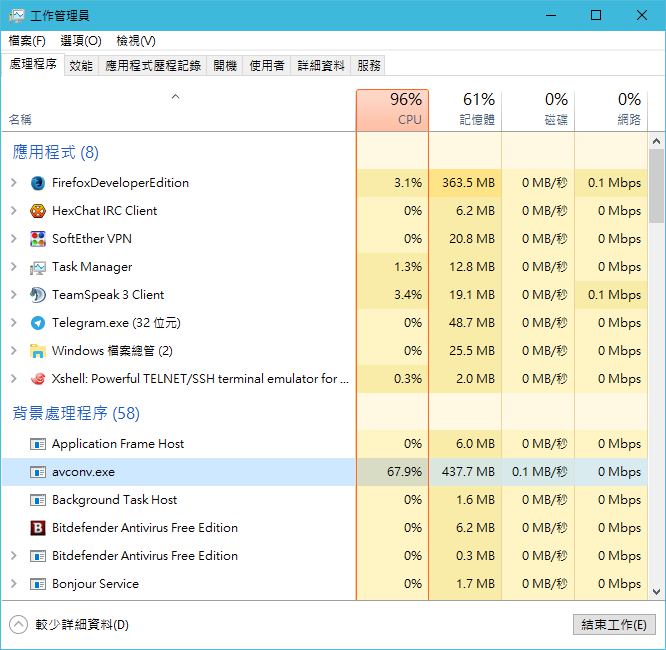
Task: Select the 處理程序 tab
Action: [33, 64]
